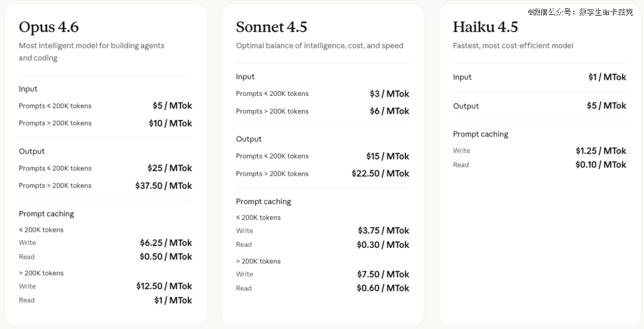Select the $0.50 / MTok cache read price
This screenshot has height=329, width=644.
click(x=166, y=257)
